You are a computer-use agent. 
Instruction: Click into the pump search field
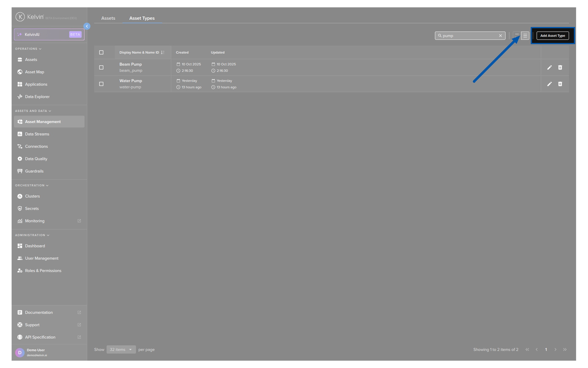[x=469, y=36]
